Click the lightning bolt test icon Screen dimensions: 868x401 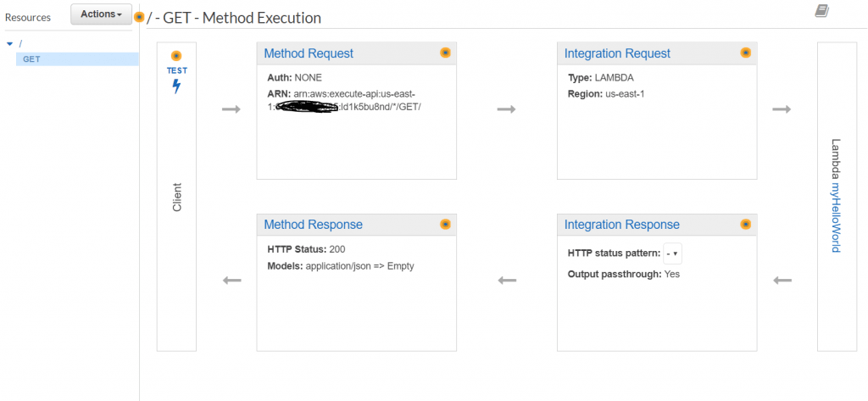pos(176,86)
